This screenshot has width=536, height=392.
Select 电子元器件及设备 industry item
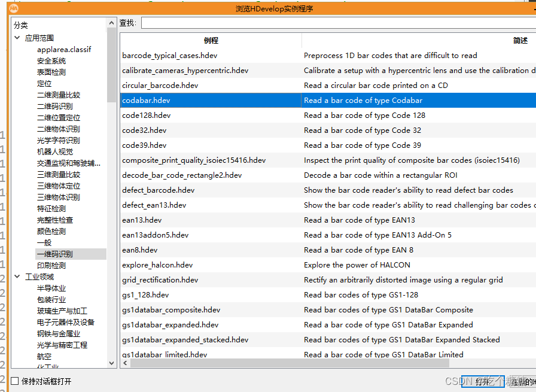pyautogui.click(x=66, y=322)
